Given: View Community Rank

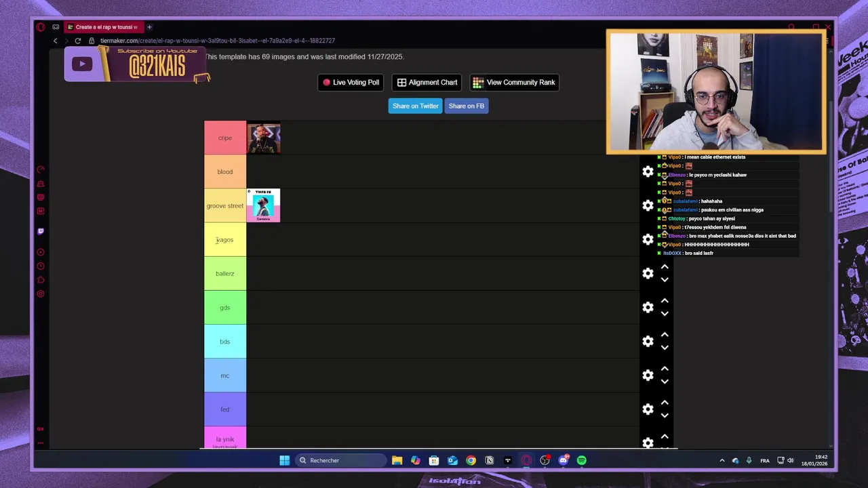Looking at the screenshot, I should pyautogui.click(x=514, y=83).
